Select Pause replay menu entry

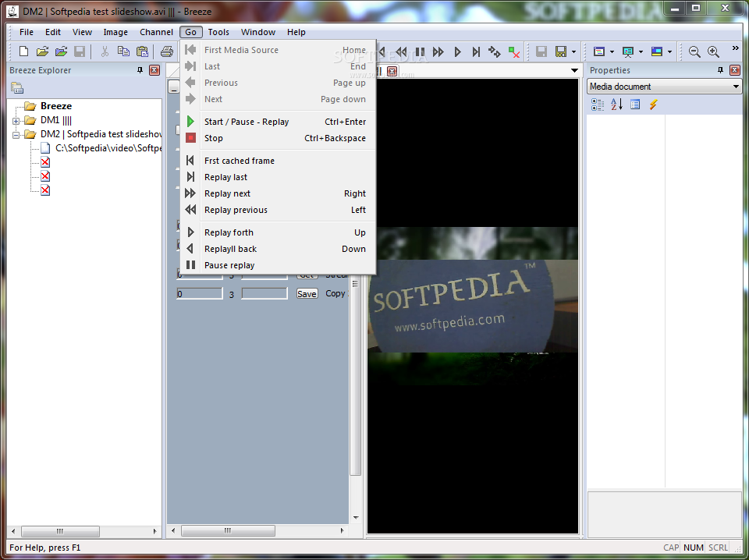coord(278,265)
